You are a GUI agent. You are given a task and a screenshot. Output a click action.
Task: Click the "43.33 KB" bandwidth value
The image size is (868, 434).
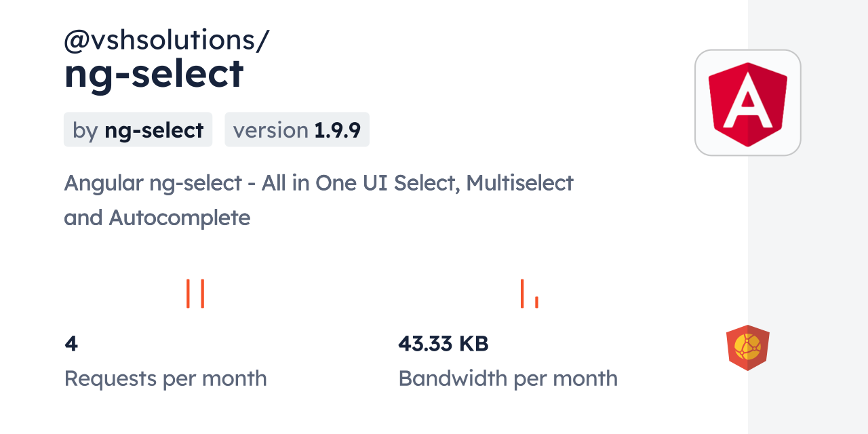pyautogui.click(x=443, y=344)
